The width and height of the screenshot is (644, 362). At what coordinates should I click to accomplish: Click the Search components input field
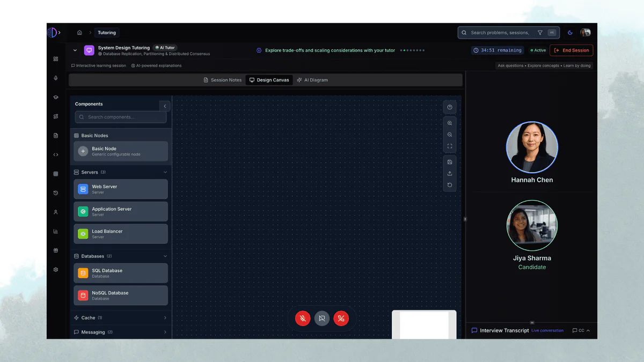121,117
